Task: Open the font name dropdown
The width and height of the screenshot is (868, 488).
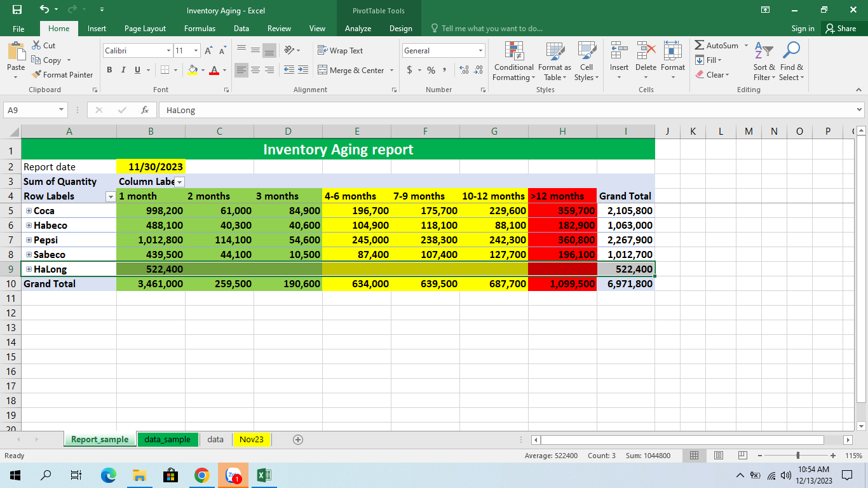Action: 169,51
